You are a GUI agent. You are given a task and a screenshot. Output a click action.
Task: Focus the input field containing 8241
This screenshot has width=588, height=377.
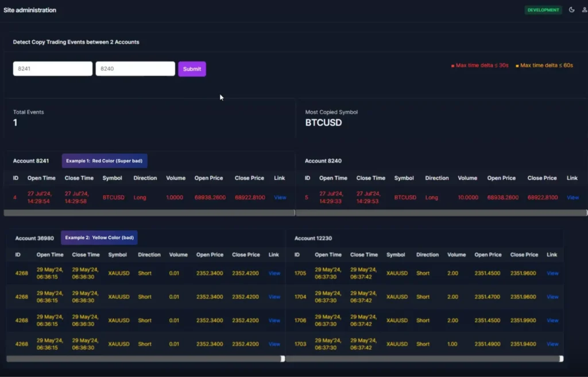(x=53, y=69)
